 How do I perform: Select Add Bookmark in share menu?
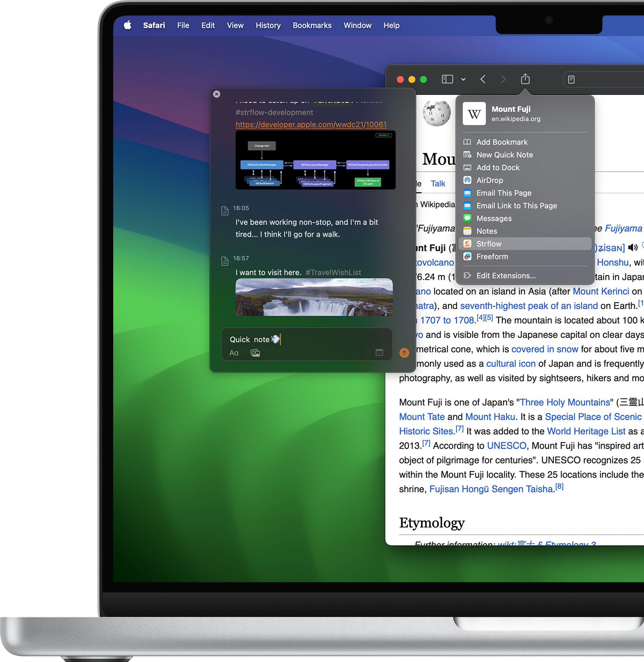(525, 142)
